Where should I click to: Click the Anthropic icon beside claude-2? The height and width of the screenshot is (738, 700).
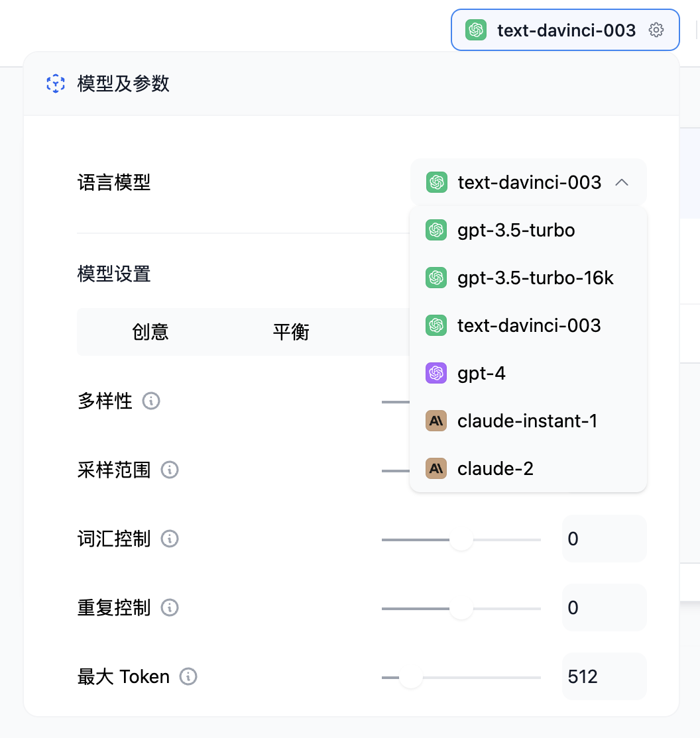pyautogui.click(x=437, y=468)
